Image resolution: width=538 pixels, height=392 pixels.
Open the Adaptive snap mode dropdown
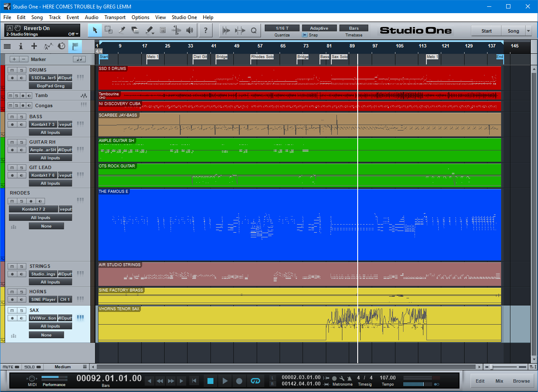pyautogui.click(x=319, y=28)
